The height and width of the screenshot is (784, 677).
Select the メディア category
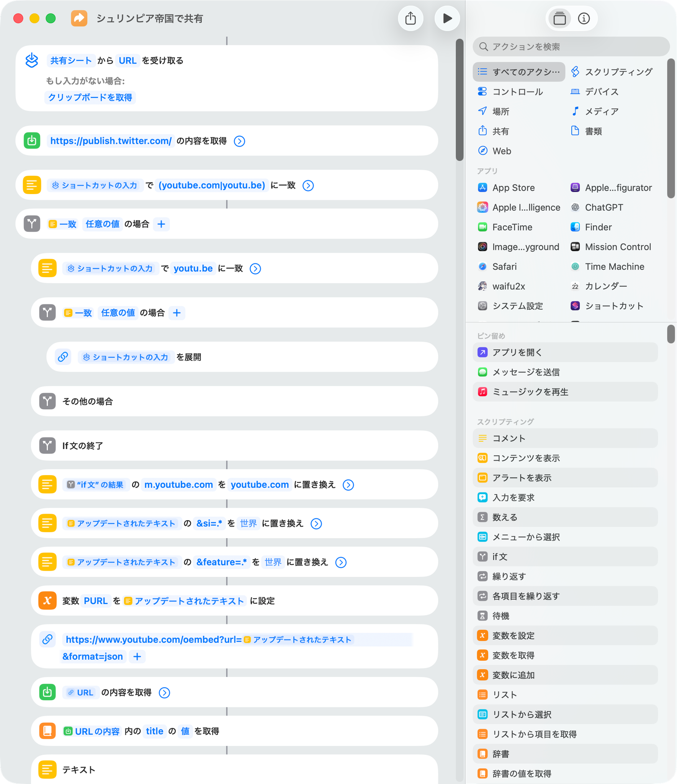595,111
